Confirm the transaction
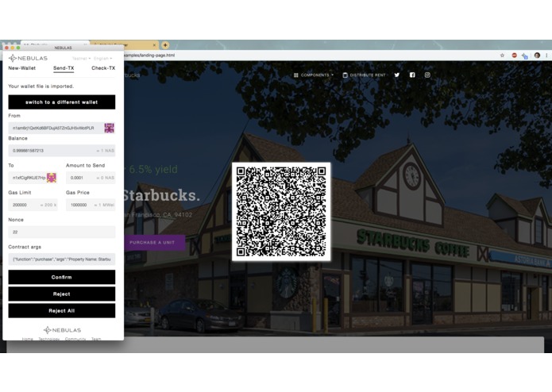552x392 pixels. pyautogui.click(x=62, y=277)
